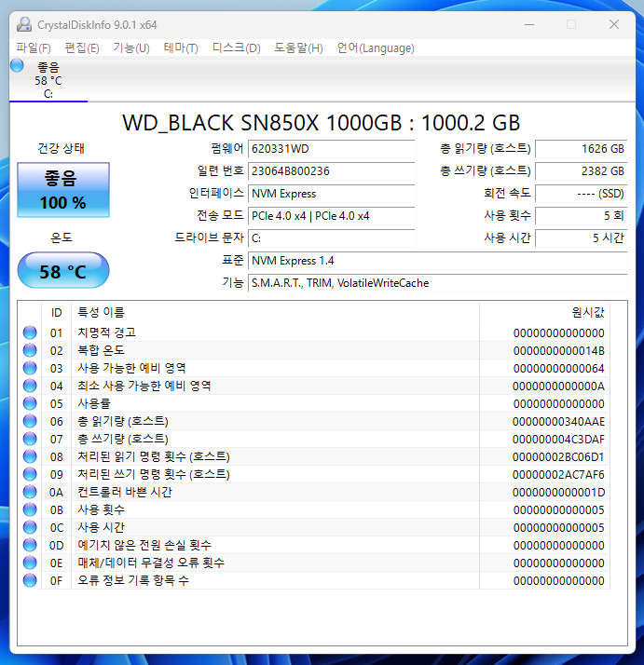The width and height of the screenshot is (644, 665).
Task: Click status orb for 0A 컨트롤러 바쁜 시간
Action: tap(30, 492)
